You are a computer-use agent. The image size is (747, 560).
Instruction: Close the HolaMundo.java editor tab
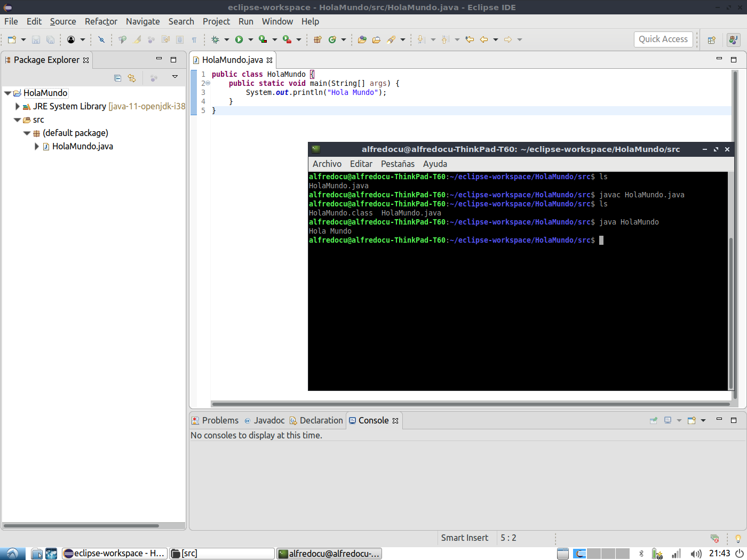click(269, 60)
